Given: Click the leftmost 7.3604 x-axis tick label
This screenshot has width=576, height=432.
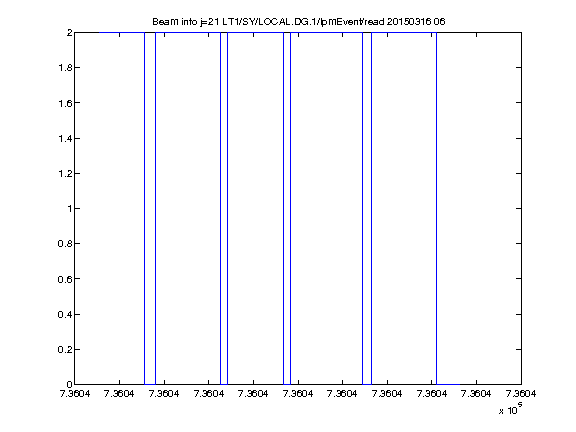Looking at the screenshot, I should pos(75,394).
